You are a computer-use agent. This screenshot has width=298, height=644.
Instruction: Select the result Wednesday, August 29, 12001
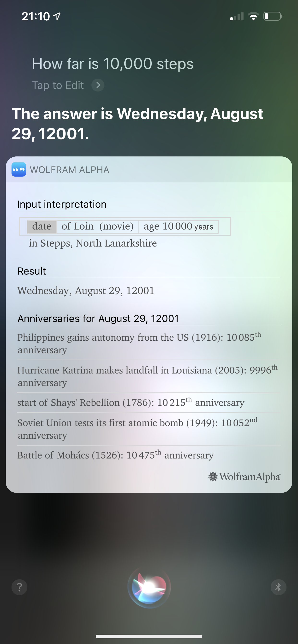86,291
